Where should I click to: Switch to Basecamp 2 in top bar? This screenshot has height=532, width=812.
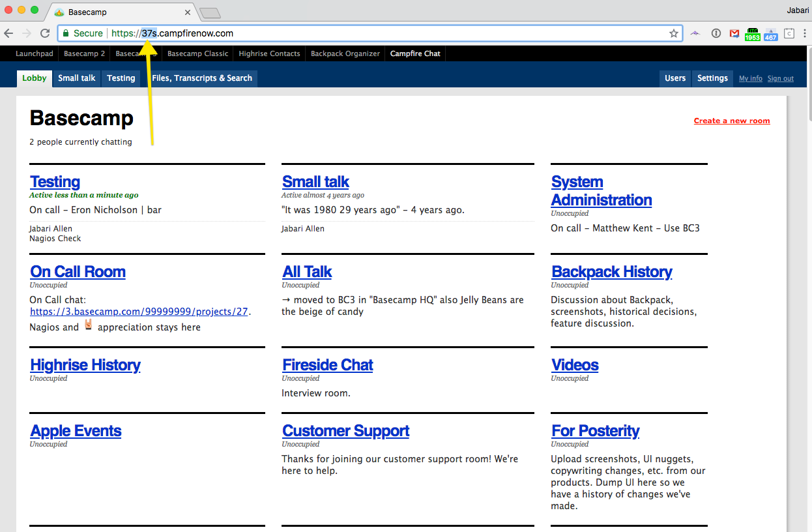point(85,53)
